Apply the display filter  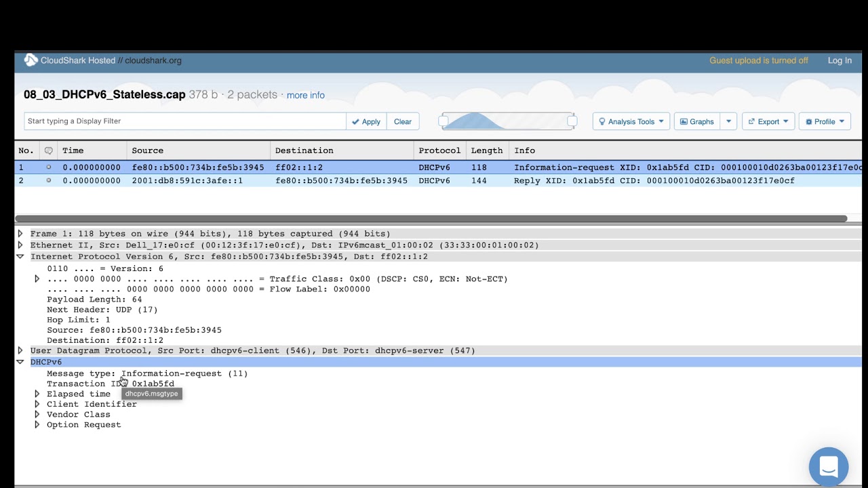click(x=366, y=121)
